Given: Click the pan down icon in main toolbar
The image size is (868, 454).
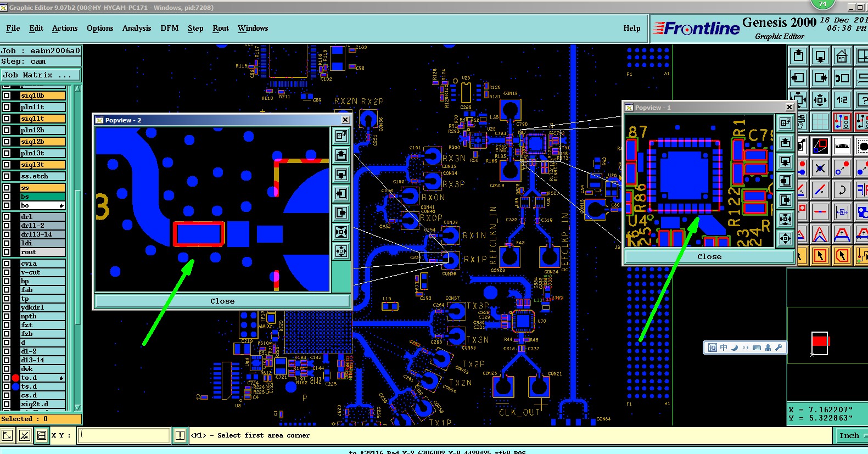Looking at the screenshot, I should (x=820, y=56).
